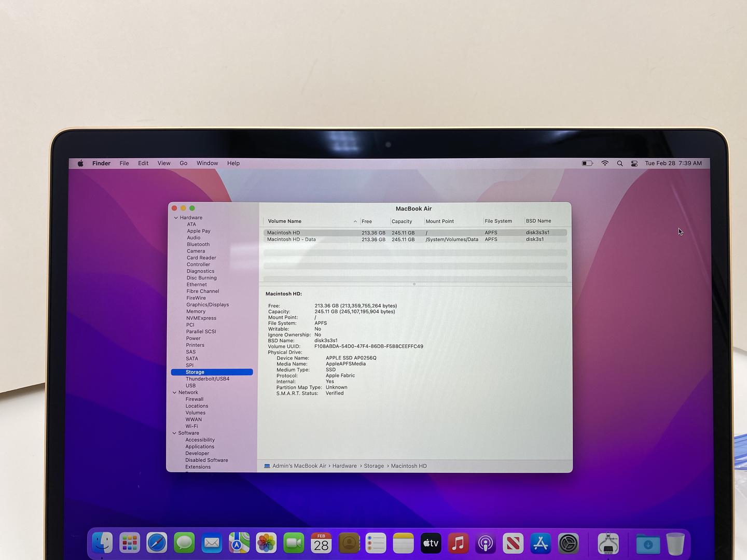Select Graphics/Displays in sidebar
This screenshot has width=747, height=560.
pos(208,305)
